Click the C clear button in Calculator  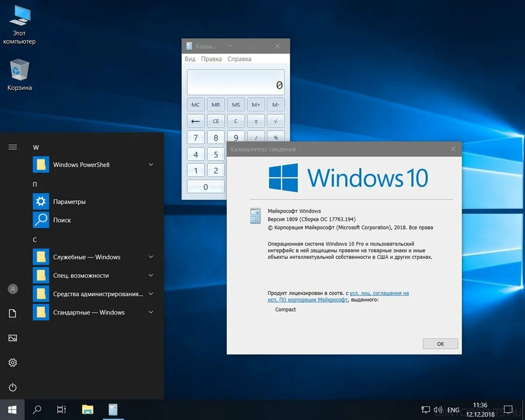[236, 121]
